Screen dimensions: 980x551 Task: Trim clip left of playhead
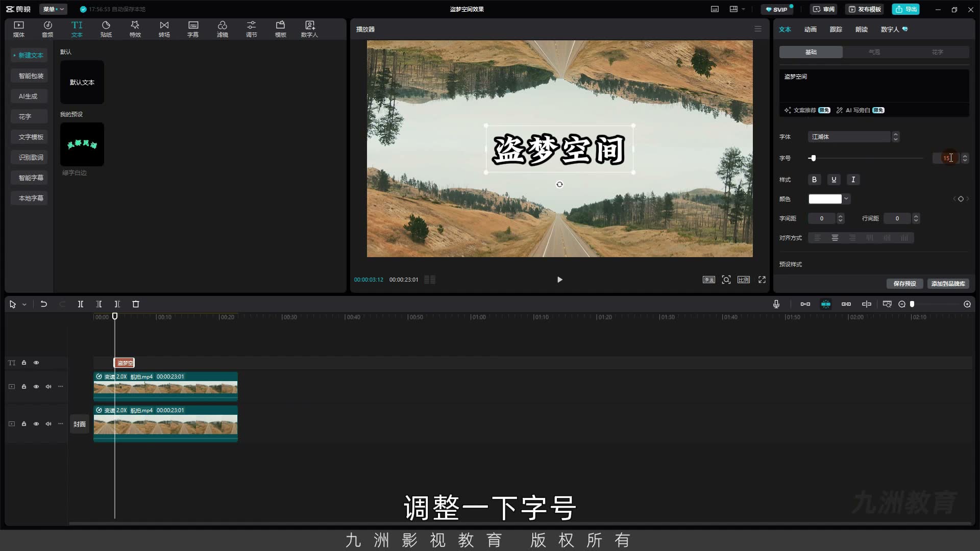pyautogui.click(x=99, y=304)
